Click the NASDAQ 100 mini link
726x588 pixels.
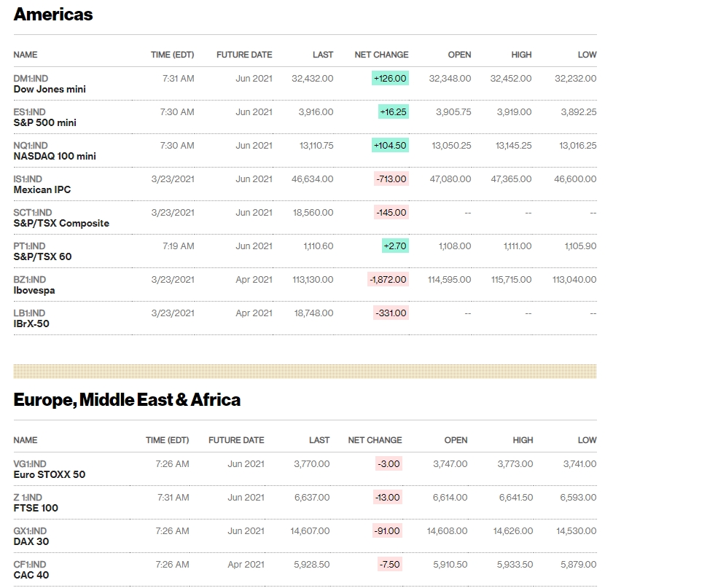[55, 156]
